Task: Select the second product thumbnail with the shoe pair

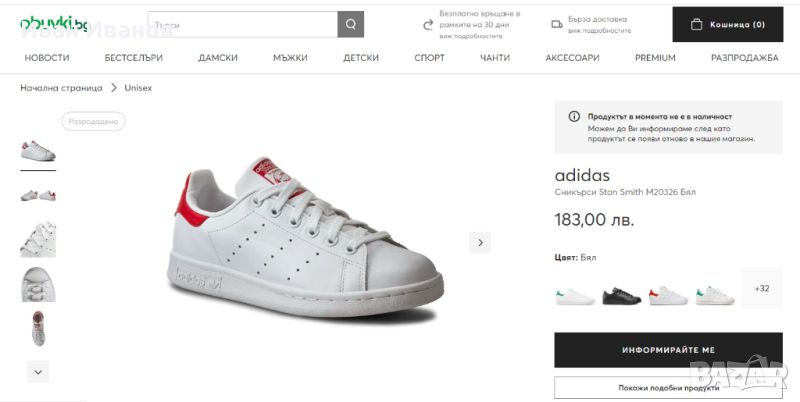Action: 38,194
